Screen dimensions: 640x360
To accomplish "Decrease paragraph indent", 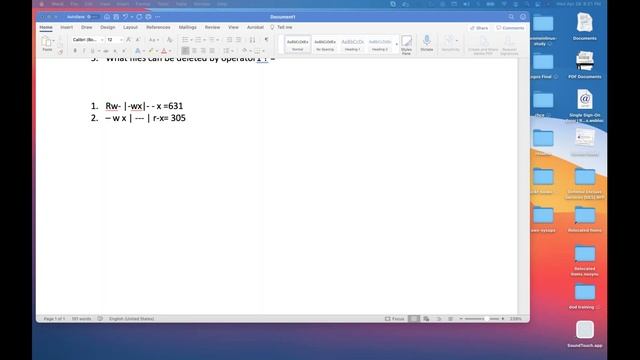I will pyautogui.click(x=229, y=40).
